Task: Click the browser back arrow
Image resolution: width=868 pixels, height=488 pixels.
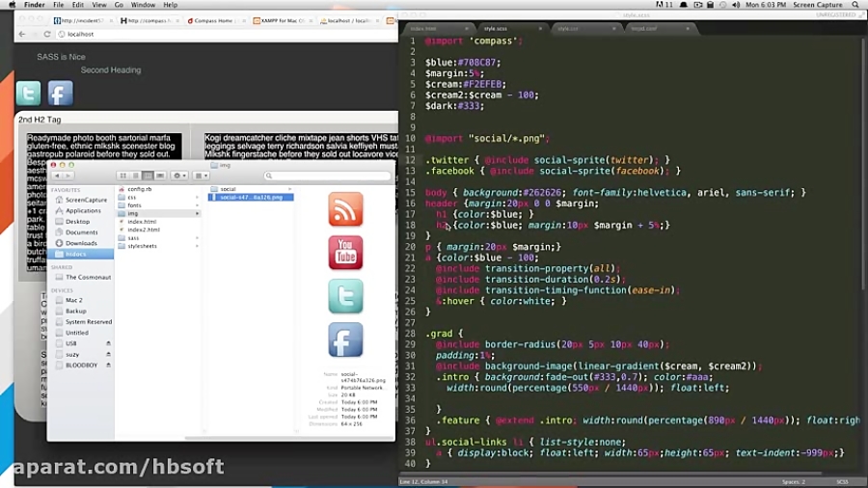Action: coord(22,35)
